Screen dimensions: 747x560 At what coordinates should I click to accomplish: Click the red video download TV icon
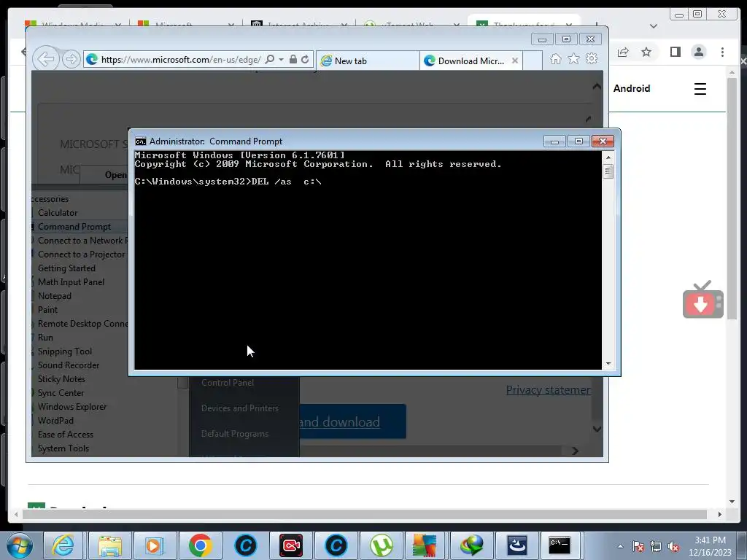point(703,300)
